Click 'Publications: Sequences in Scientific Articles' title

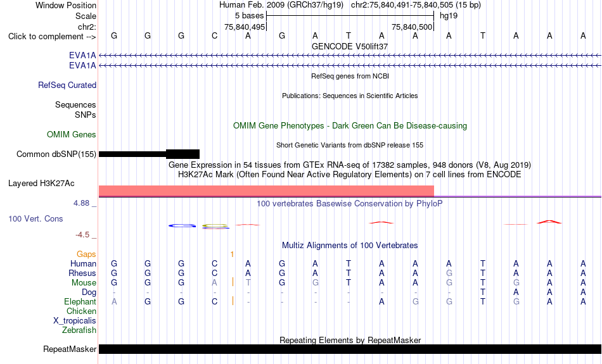(x=350, y=96)
